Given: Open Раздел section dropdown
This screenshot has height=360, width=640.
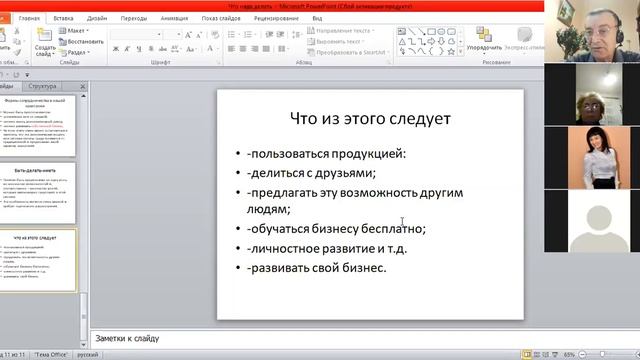Looking at the screenshot, I should tap(75, 52).
